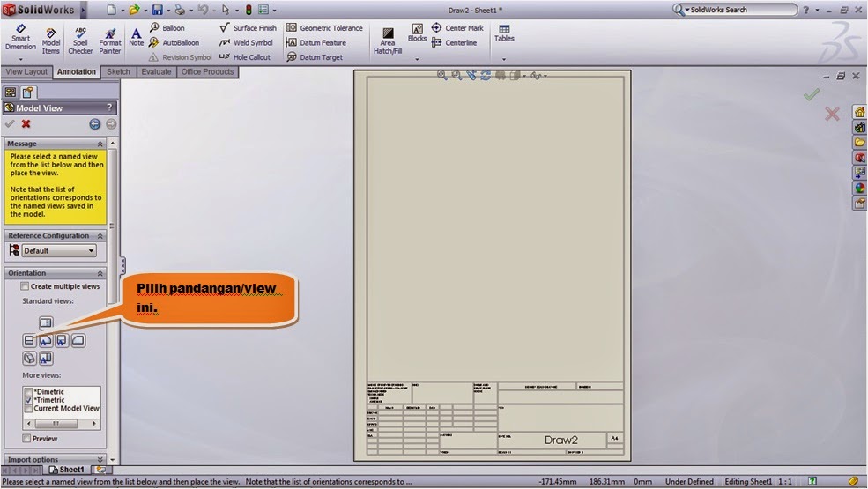Screen dimensions: 868x489
Task: Select the Surface Finish symbol tool
Action: [x=248, y=28]
